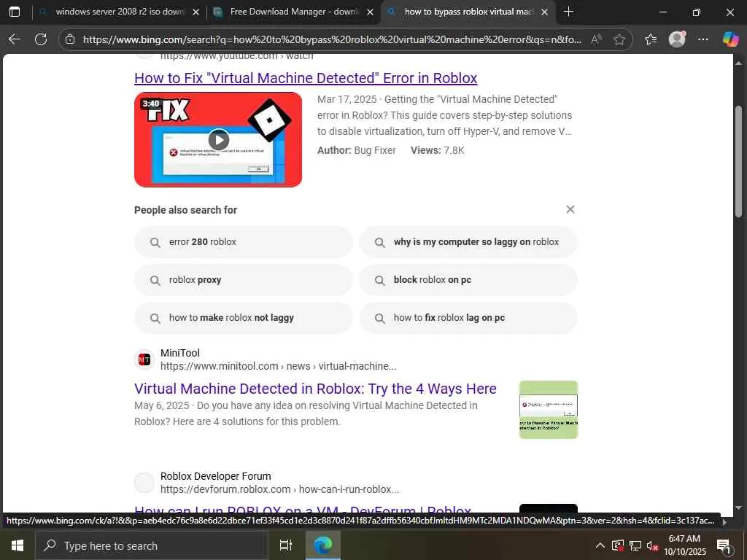Screen dimensions: 747x560
Task: Open the MiniTool article thumbnail image
Action: click(x=549, y=410)
